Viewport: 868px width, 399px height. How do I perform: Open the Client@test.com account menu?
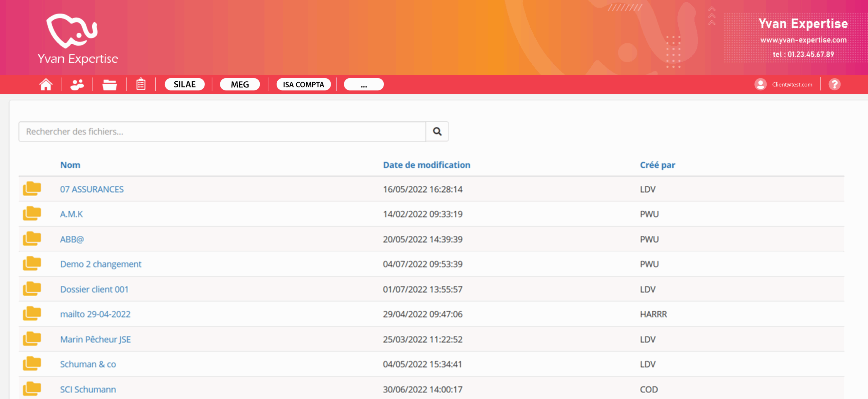click(792, 84)
